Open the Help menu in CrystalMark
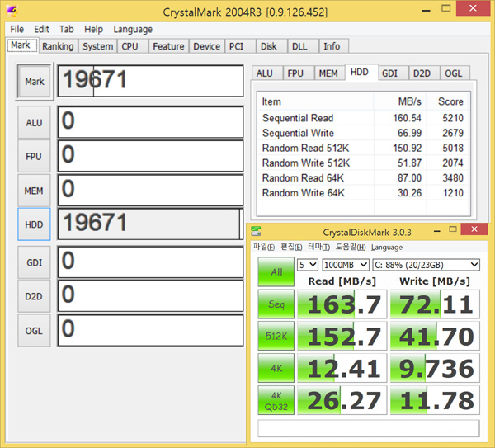 click(93, 29)
